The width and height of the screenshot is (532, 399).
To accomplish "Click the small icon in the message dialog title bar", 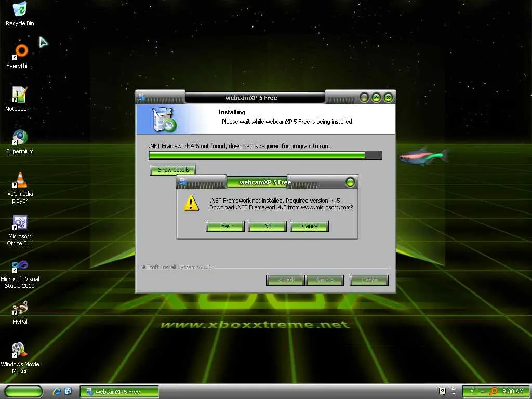I will click(183, 182).
